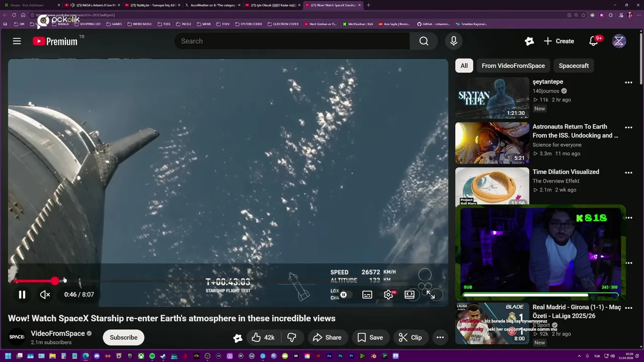Subscribe to VideoFromSpace
The width and height of the screenshot is (644, 362).
coord(123,337)
